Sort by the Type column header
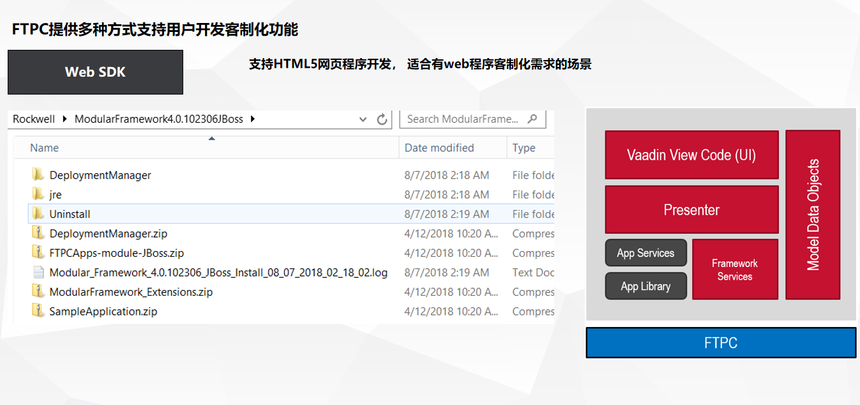 click(524, 148)
